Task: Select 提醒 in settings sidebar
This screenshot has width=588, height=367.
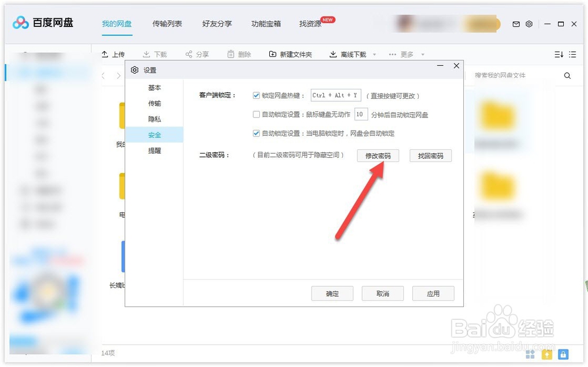Action: click(x=155, y=151)
